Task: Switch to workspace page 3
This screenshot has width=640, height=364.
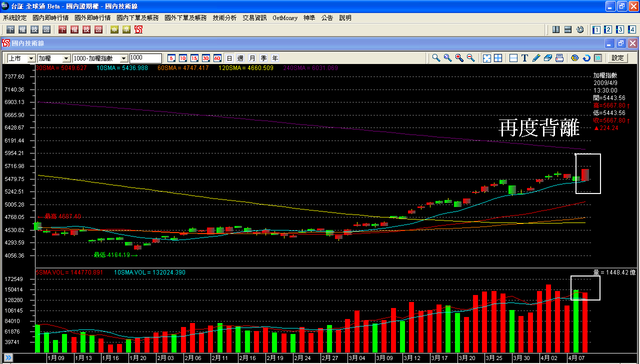Action: tap(620, 30)
